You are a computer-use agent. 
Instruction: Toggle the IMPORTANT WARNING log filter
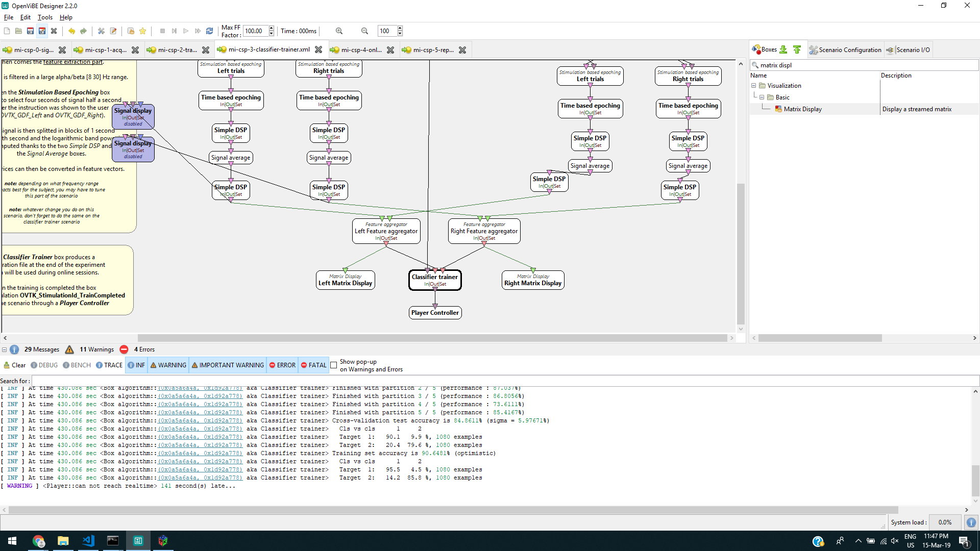(x=228, y=365)
